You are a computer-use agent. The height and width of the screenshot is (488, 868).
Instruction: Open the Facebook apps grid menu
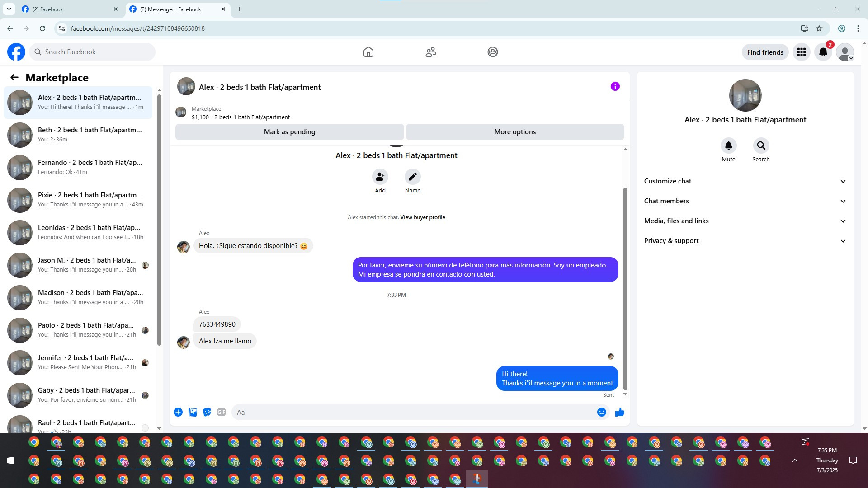click(801, 52)
